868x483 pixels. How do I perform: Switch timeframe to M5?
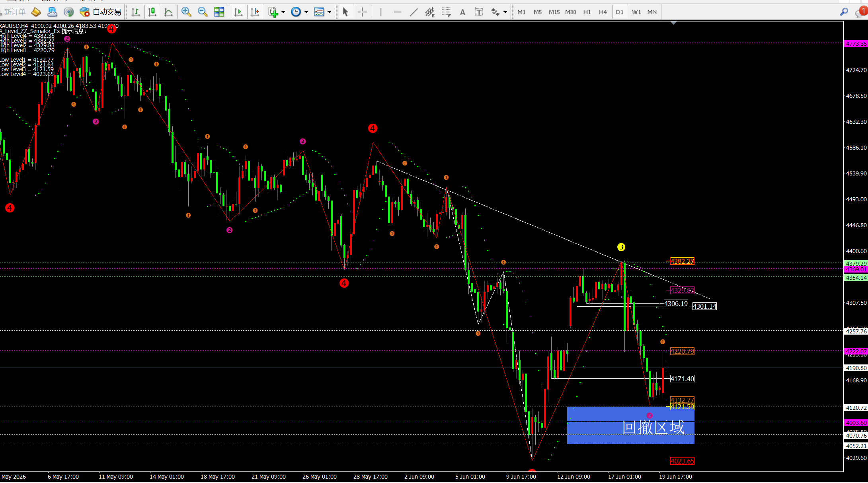pyautogui.click(x=538, y=12)
